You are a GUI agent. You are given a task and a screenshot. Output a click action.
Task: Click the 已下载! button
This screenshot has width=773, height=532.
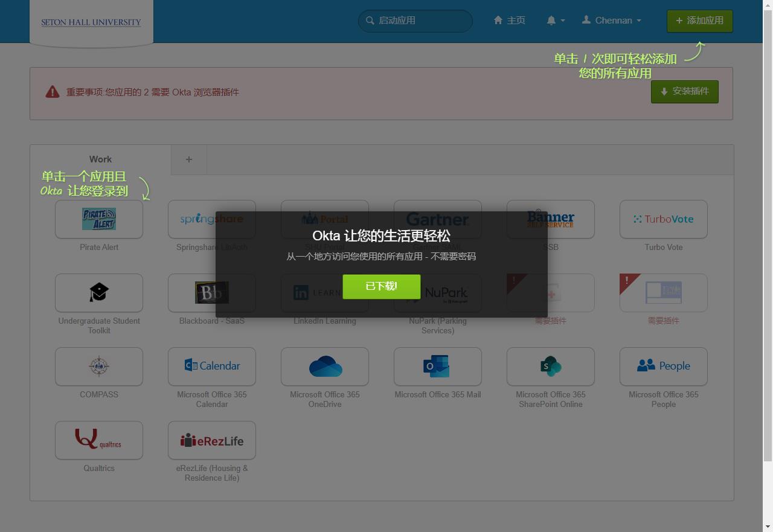[382, 286]
